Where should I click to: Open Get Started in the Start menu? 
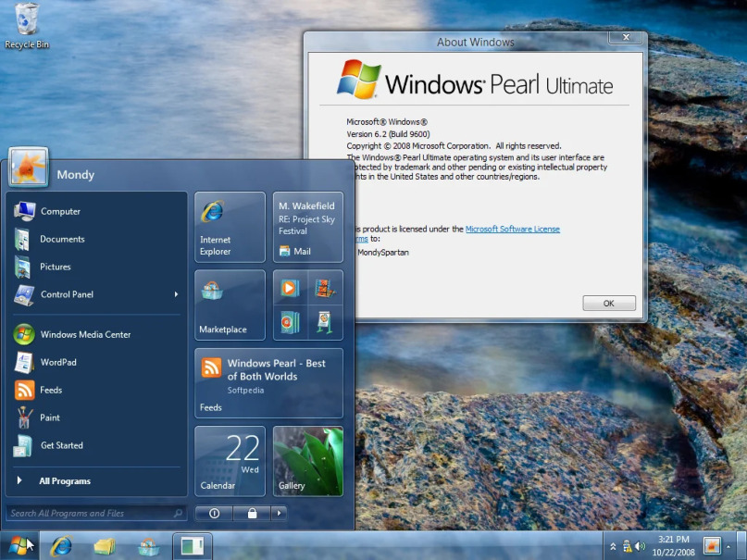tap(98, 445)
